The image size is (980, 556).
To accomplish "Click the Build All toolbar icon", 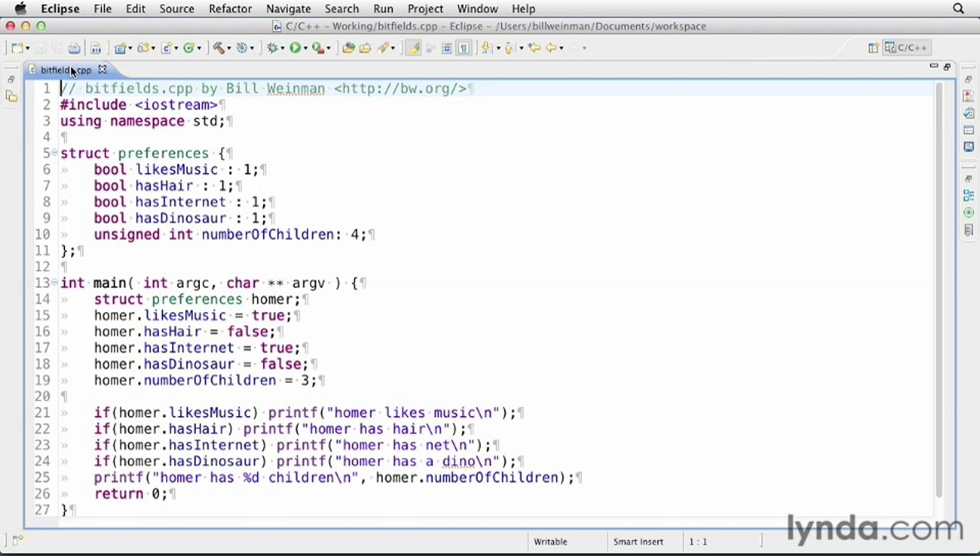I will pyautogui.click(x=96, y=48).
